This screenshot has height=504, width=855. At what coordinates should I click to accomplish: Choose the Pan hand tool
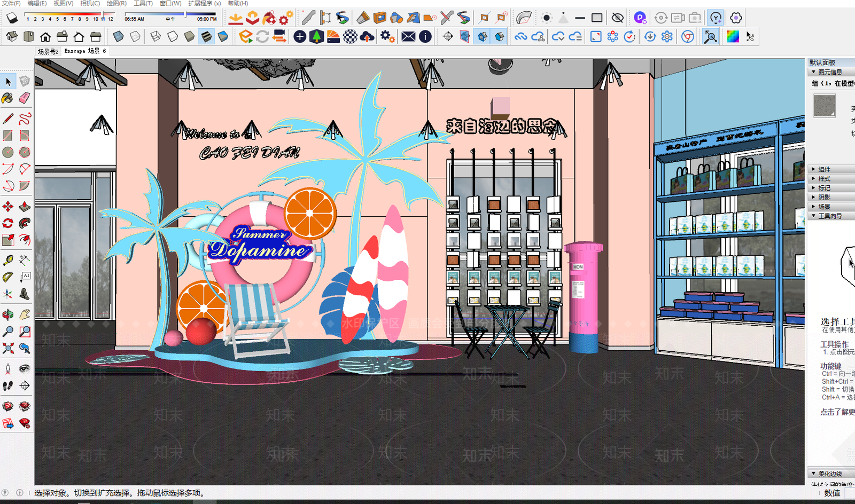[x=25, y=314]
